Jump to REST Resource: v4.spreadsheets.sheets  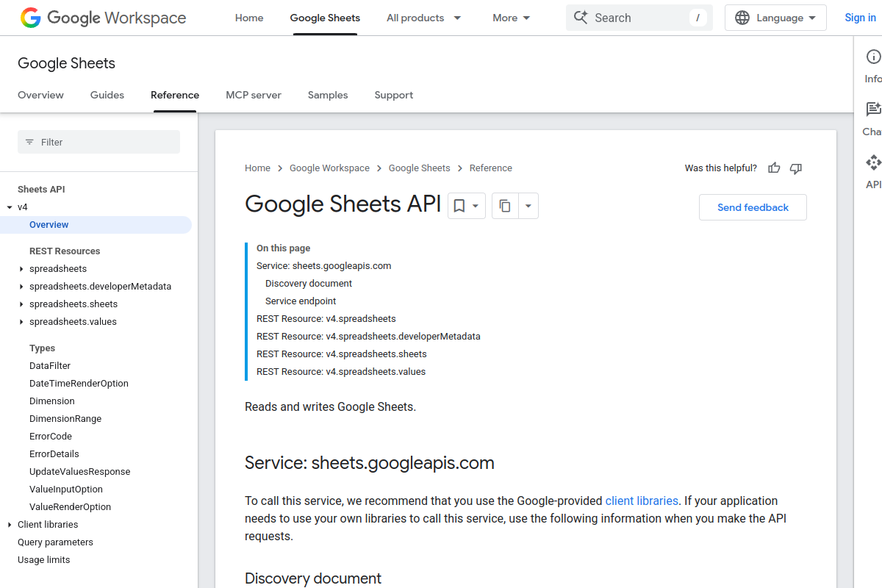click(342, 354)
